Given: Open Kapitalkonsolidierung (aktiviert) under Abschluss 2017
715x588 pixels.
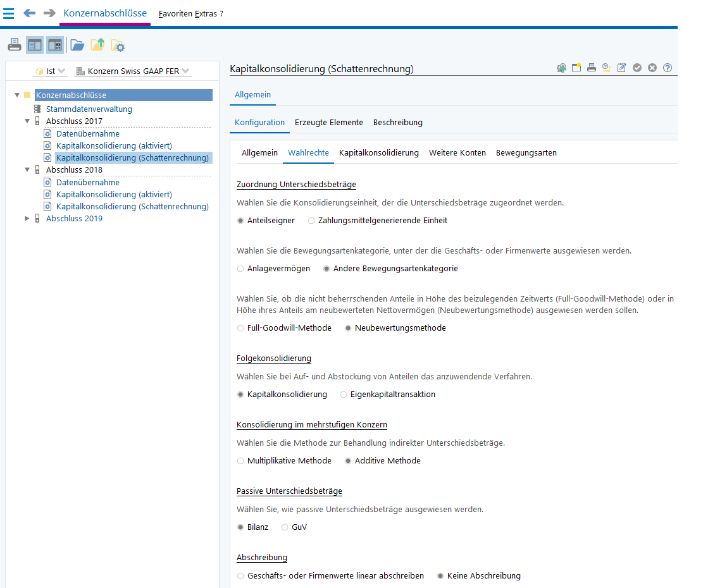Looking at the screenshot, I should pos(114,146).
